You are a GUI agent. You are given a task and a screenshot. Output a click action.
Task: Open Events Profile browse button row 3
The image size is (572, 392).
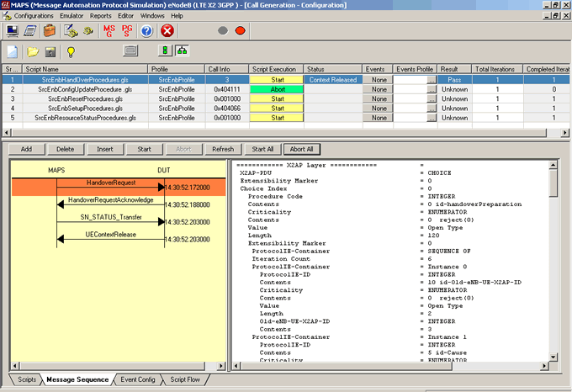tap(432, 98)
